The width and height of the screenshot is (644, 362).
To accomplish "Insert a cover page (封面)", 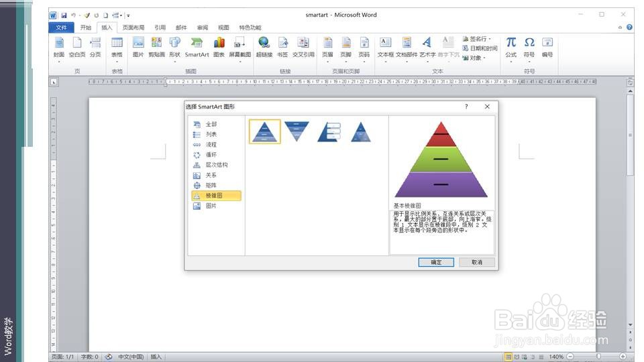I will pyautogui.click(x=59, y=48).
